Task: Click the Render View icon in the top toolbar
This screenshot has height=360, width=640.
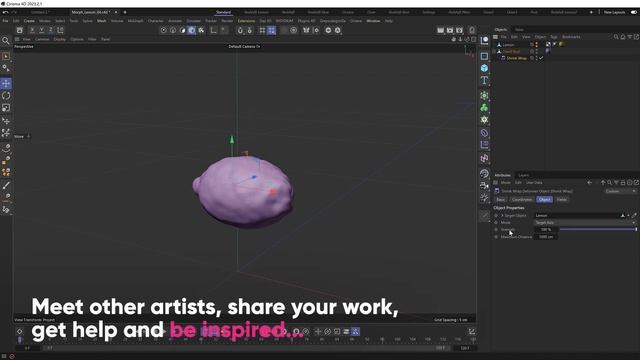Action: tap(440, 30)
